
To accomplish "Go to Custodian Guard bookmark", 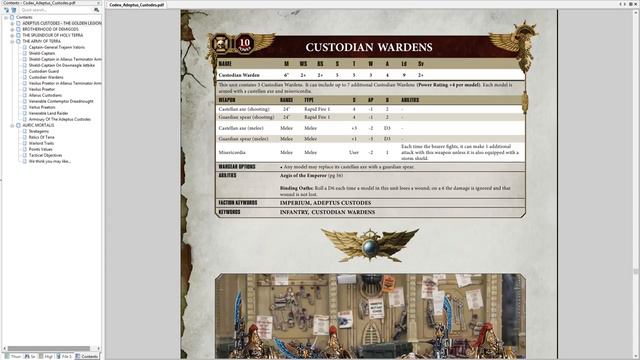I will coord(44,71).
